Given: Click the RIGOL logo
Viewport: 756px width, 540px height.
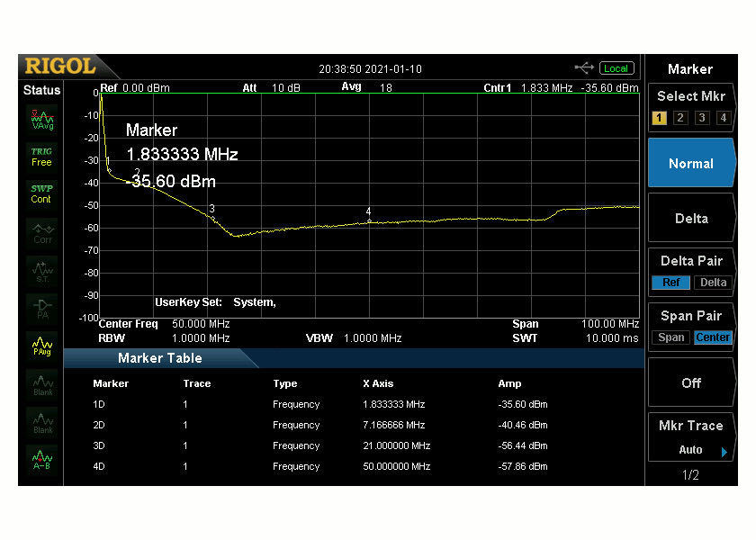Looking at the screenshot, I should [x=60, y=67].
